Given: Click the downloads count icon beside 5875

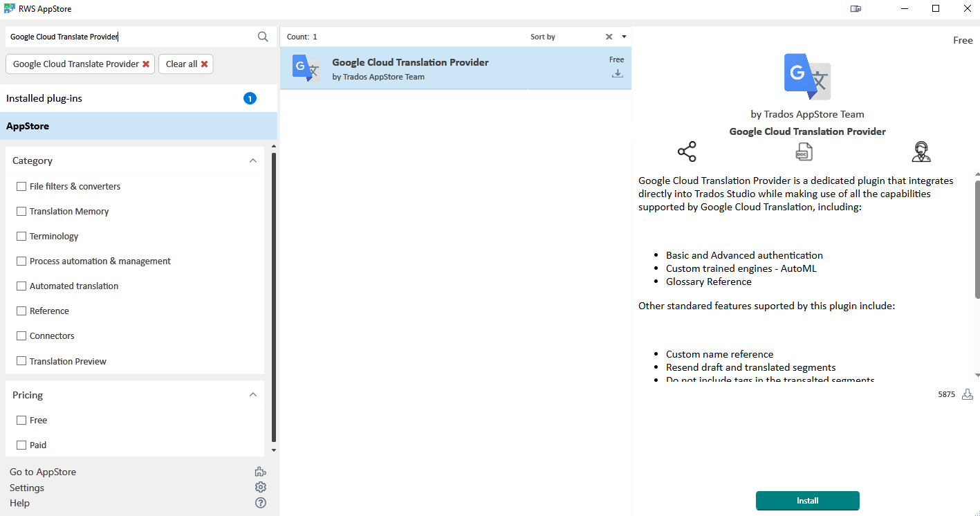Looking at the screenshot, I should pos(968,394).
